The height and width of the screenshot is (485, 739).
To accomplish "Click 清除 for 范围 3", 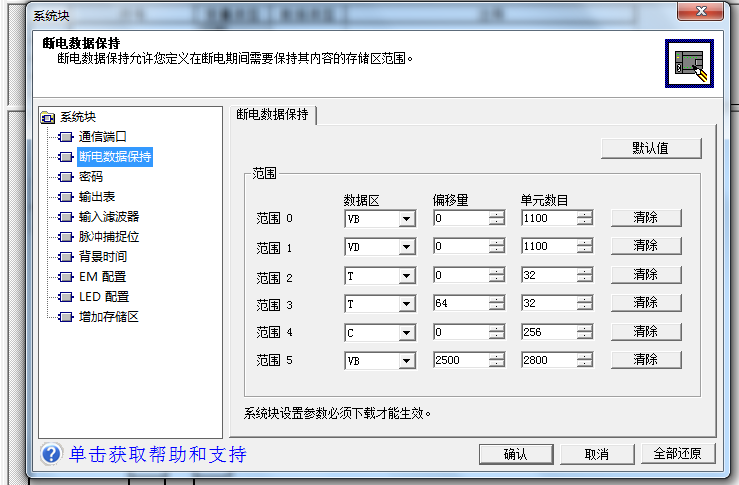I will pos(645,303).
